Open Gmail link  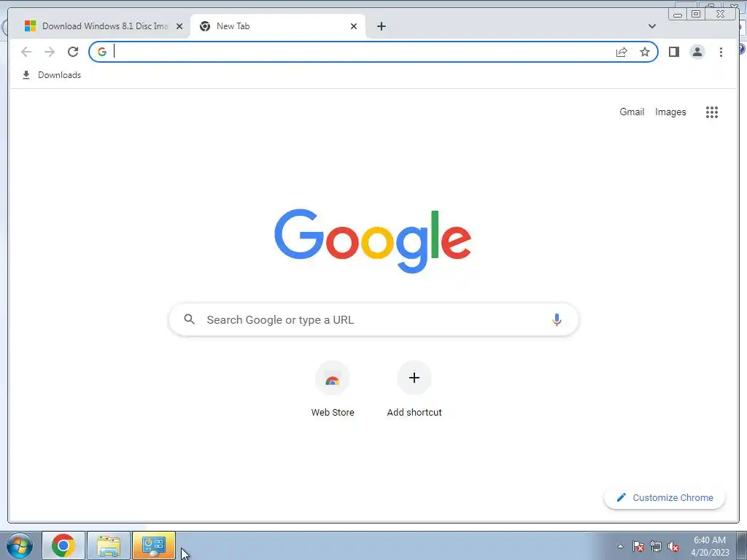[632, 112]
